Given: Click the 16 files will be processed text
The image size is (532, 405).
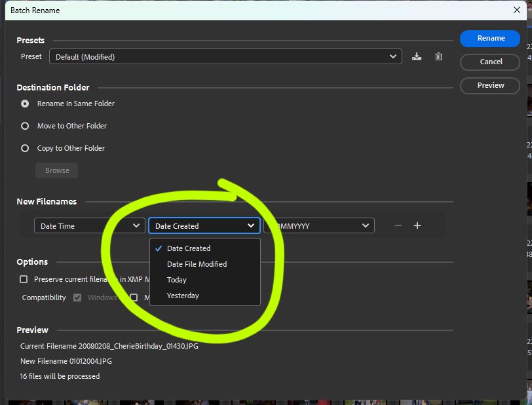Looking at the screenshot, I should [60, 376].
